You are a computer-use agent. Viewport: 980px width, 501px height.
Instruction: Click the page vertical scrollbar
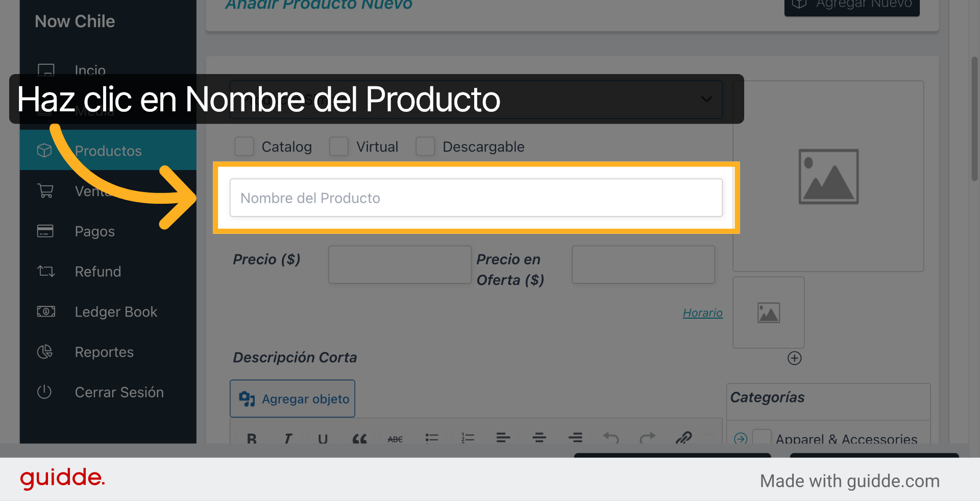(974, 118)
